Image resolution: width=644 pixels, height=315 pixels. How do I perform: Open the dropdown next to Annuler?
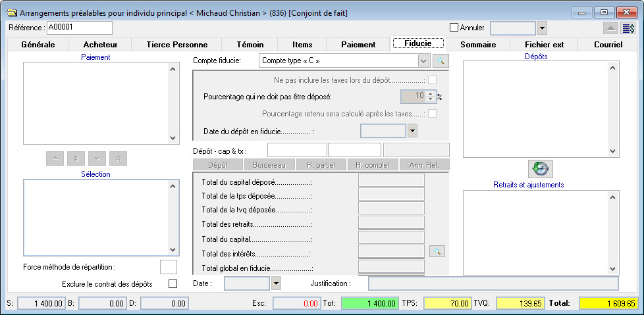[543, 28]
